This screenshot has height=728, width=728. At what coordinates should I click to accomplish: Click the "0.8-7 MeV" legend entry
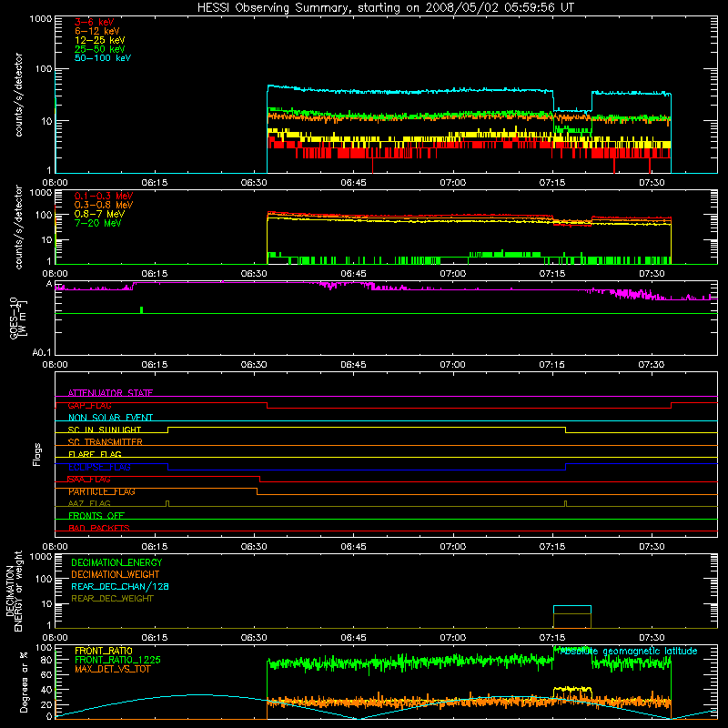[x=99, y=214]
